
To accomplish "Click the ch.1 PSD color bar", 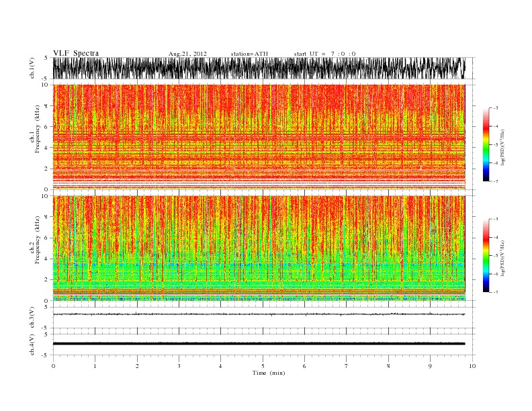I will click(x=486, y=144).
